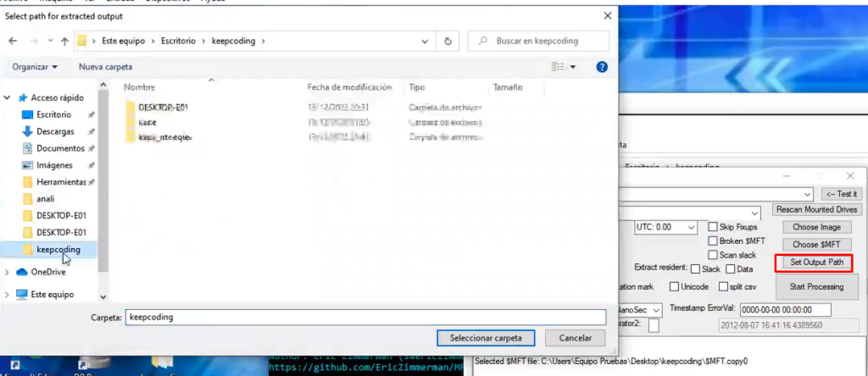Viewport: 868px width, 376px height.
Task: Click Rescan Mounted Drives button
Action: (x=816, y=209)
